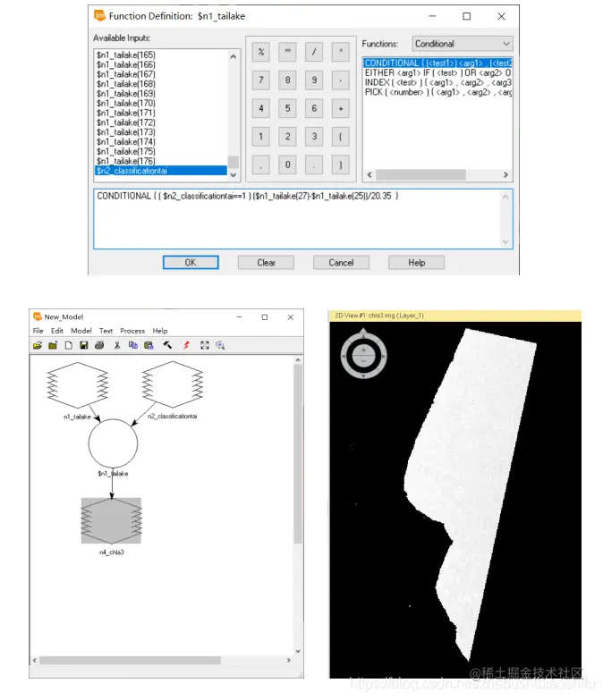Activate the zoom-in magnifier icon
This screenshot has width=603, height=700.
[x=220, y=345]
